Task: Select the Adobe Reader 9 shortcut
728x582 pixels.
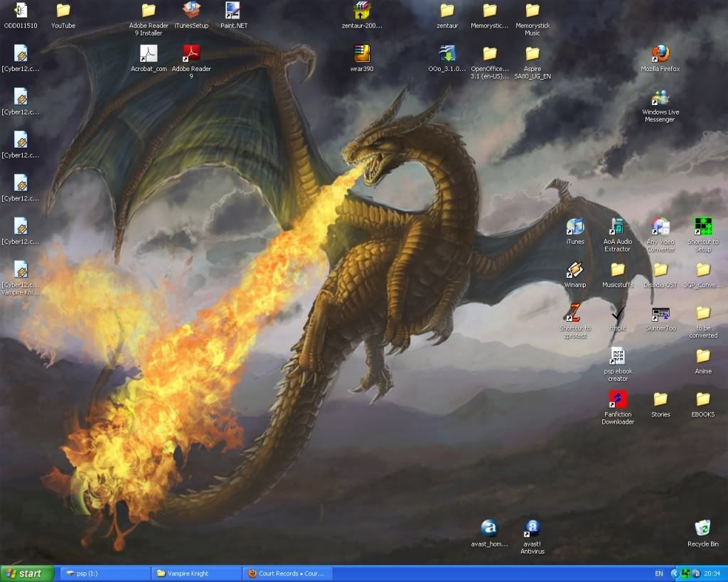Action: pyautogui.click(x=191, y=54)
